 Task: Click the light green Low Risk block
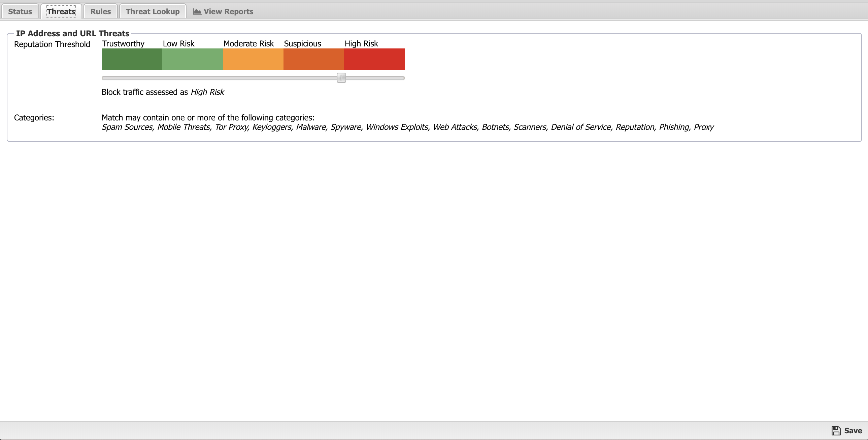click(x=192, y=59)
